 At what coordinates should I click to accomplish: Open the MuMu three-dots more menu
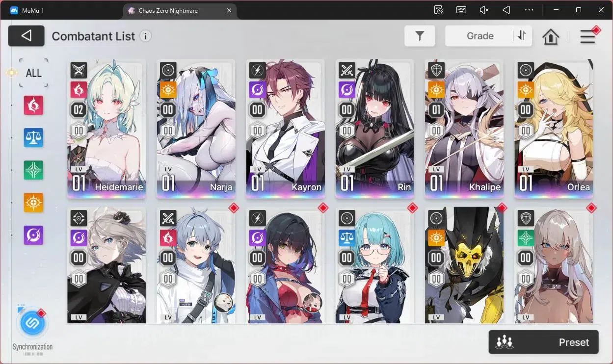[x=529, y=10]
